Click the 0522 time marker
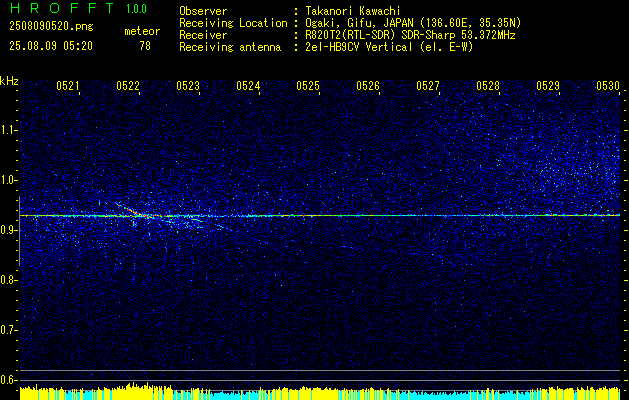Viewport: 629px width, 400px height. coord(128,85)
